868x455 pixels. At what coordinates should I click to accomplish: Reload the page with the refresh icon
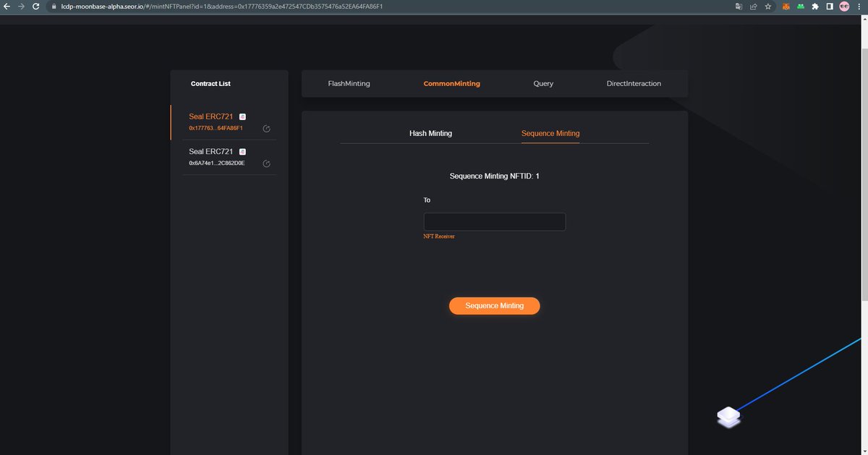coord(35,6)
